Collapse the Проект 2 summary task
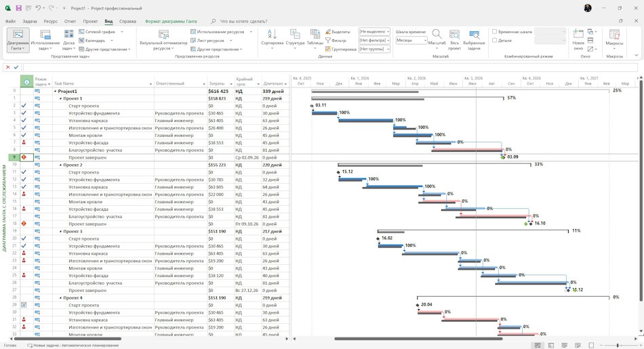The image size is (644, 349). (x=61, y=165)
